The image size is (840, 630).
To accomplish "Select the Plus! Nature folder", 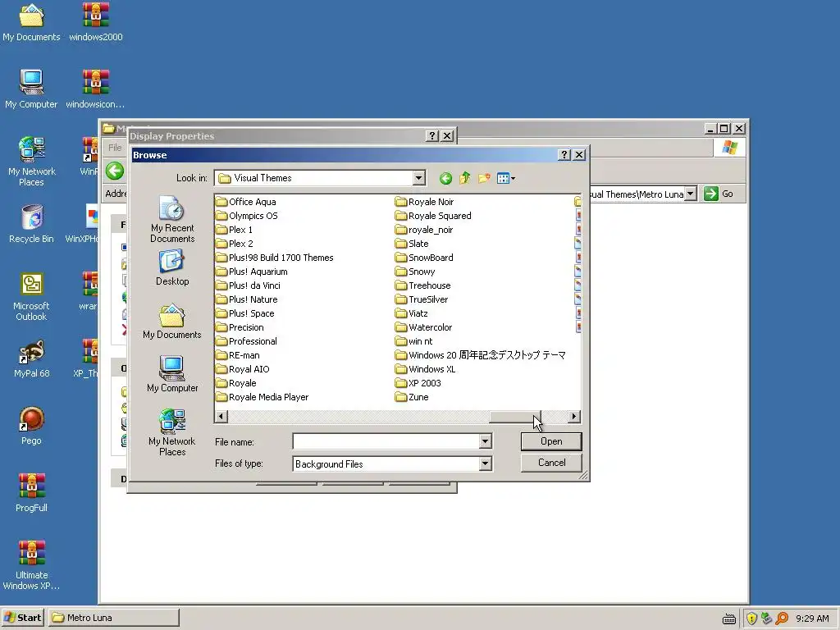I will [x=246, y=299].
